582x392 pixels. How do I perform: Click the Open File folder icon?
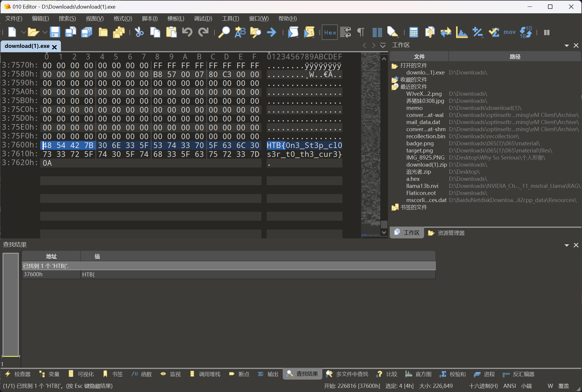(33, 32)
